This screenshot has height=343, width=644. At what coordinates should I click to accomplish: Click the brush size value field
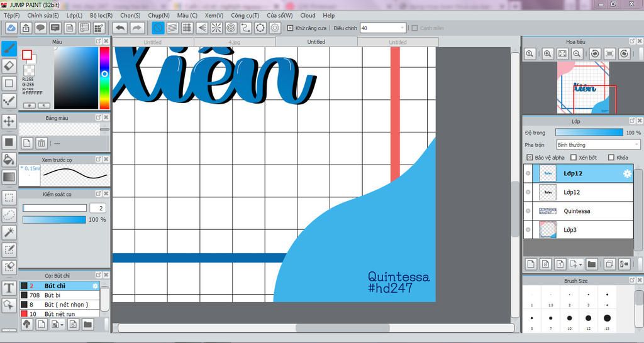[97, 208]
